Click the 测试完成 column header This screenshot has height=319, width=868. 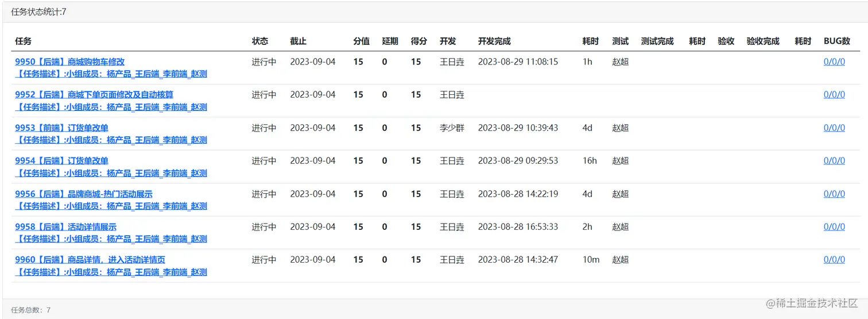[657, 41]
